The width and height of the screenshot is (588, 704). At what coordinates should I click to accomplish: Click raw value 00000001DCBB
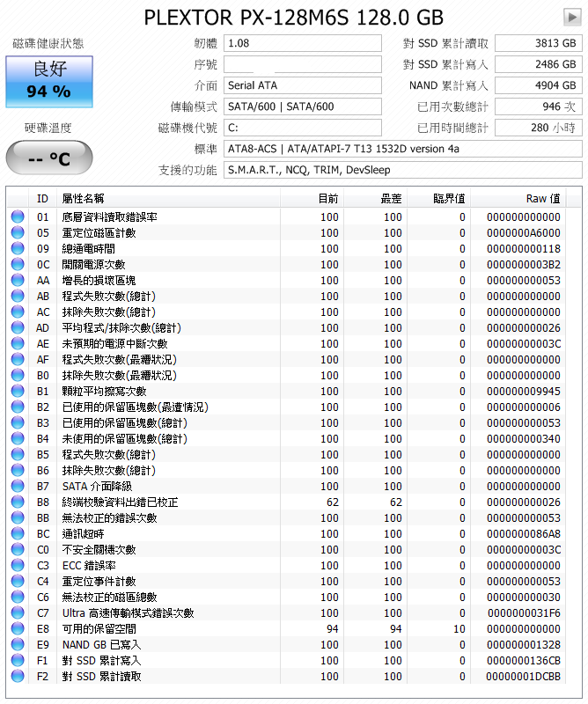coord(524,676)
